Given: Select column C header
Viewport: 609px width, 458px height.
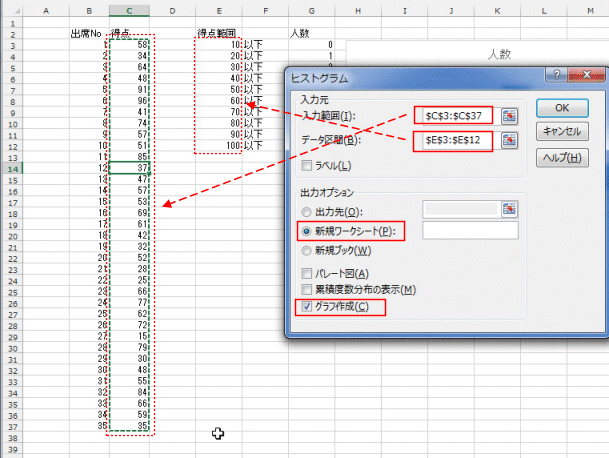Looking at the screenshot, I should [x=131, y=11].
